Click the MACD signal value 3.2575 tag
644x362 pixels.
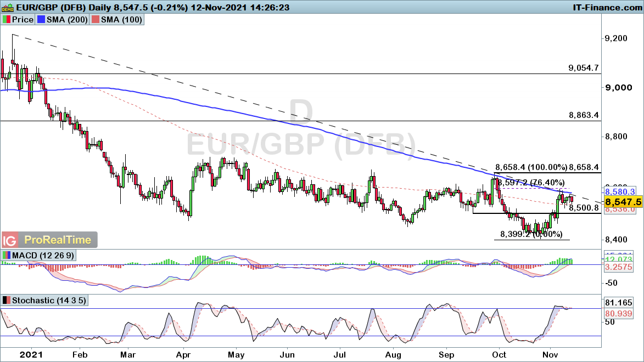click(x=619, y=267)
